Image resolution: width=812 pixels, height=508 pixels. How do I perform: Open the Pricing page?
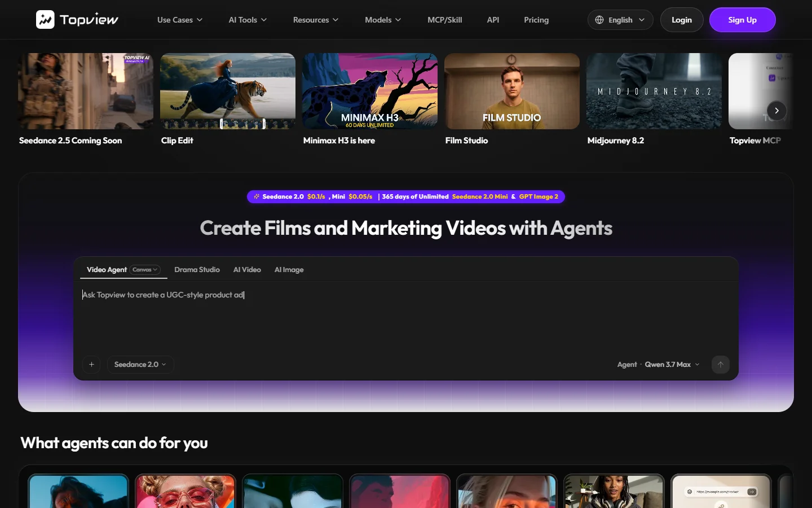(536, 20)
